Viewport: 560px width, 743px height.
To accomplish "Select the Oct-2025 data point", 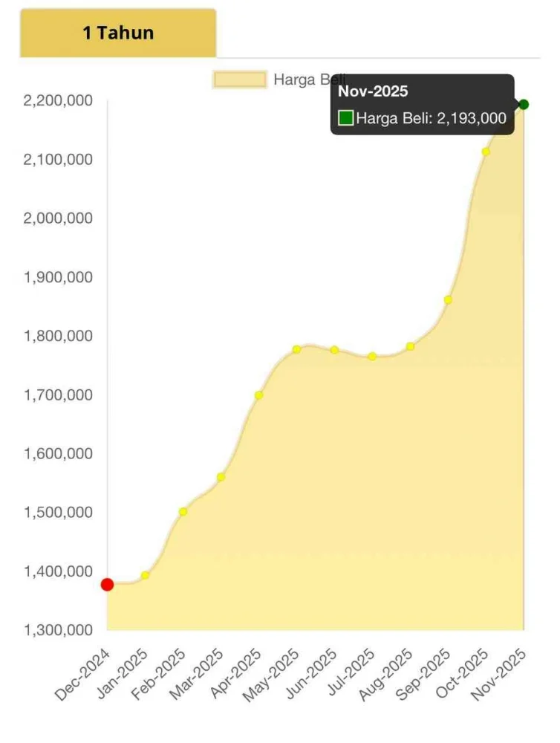I will (486, 152).
